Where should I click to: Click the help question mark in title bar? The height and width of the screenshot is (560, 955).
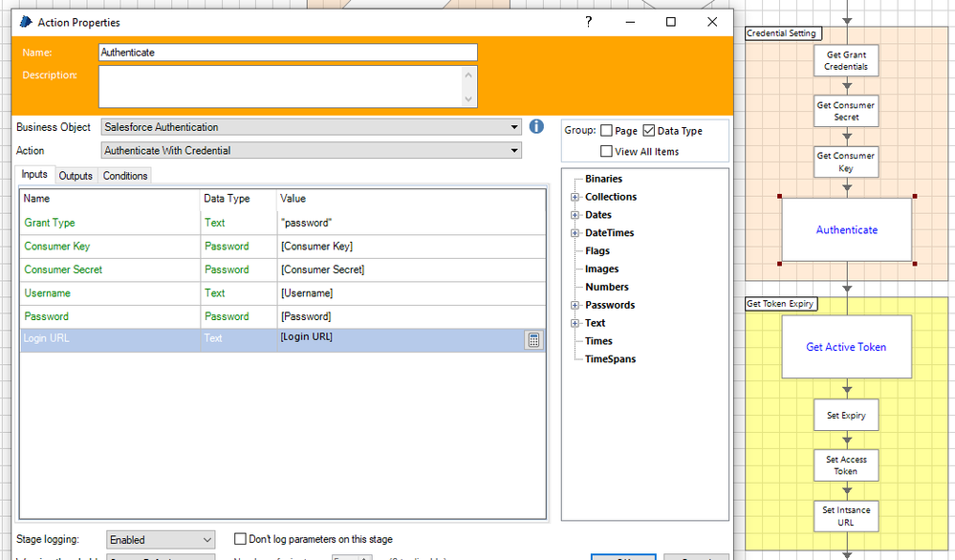pyautogui.click(x=589, y=22)
